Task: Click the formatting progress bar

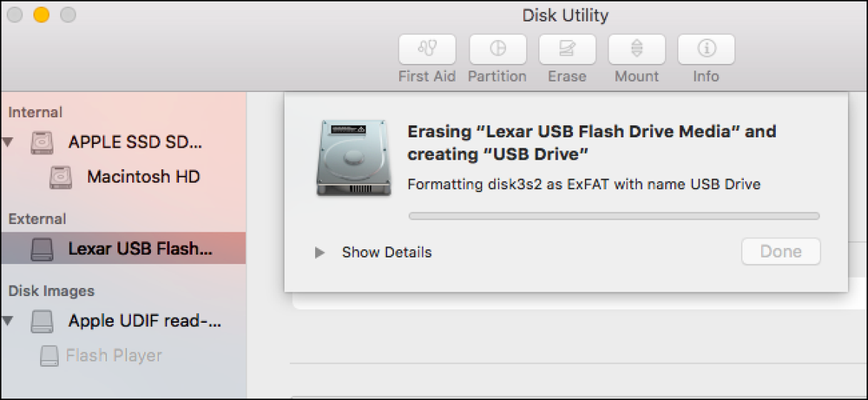Action: tap(614, 216)
